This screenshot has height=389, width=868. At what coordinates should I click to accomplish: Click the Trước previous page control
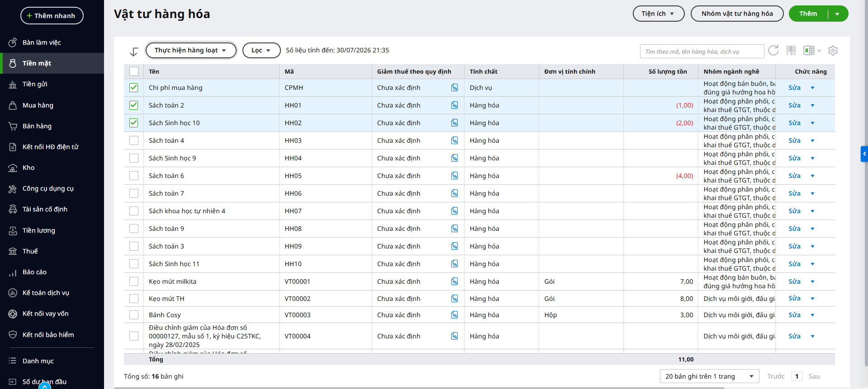point(776,376)
